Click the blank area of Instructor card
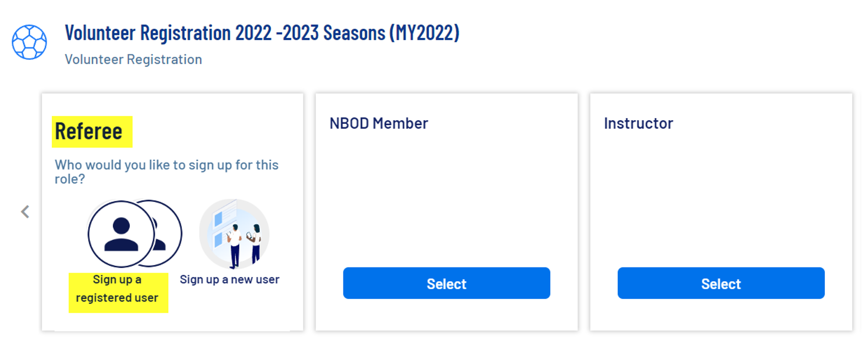This screenshot has width=868, height=344. pos(720,195)
